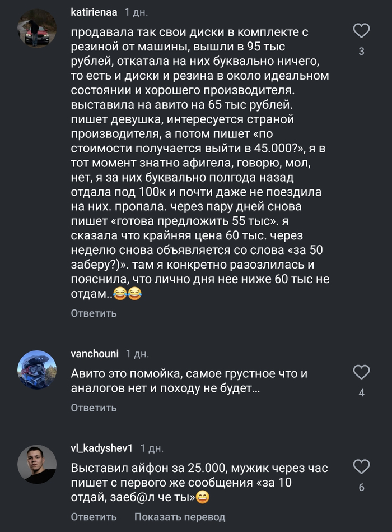392x532 pixels.
Task: Go to katirienaa's profile via username
Action: click(x=95, y=12)
